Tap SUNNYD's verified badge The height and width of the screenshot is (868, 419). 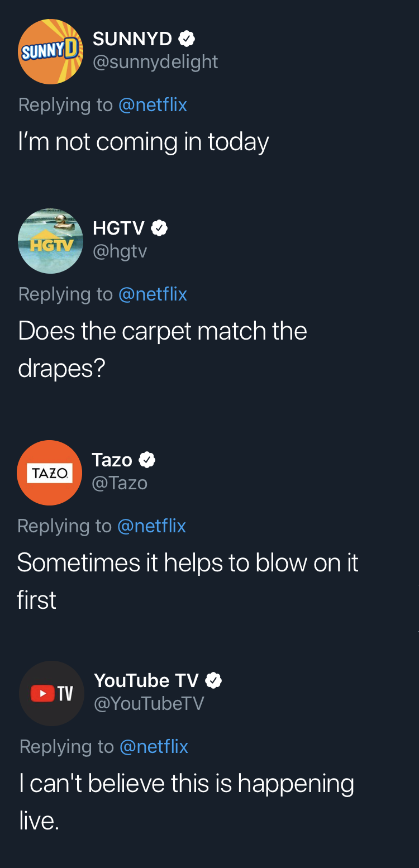[187, 39]
